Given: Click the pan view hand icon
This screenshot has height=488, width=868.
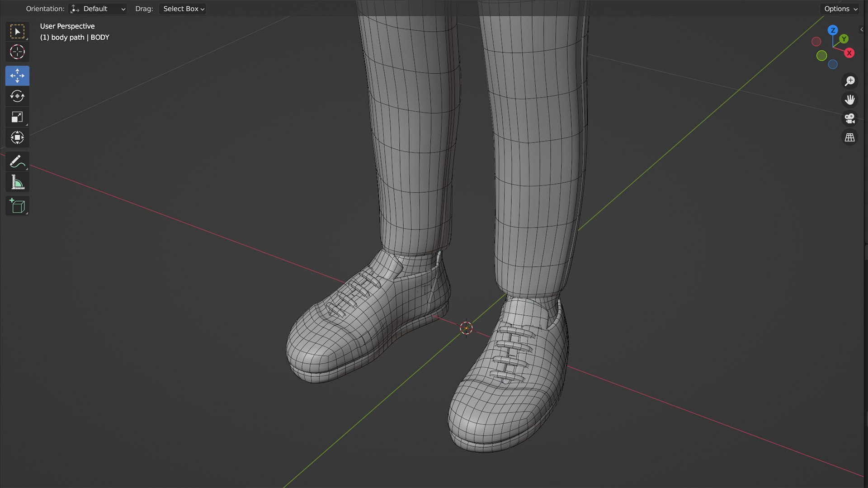Looking at the screenshot, I should [850, 99].
